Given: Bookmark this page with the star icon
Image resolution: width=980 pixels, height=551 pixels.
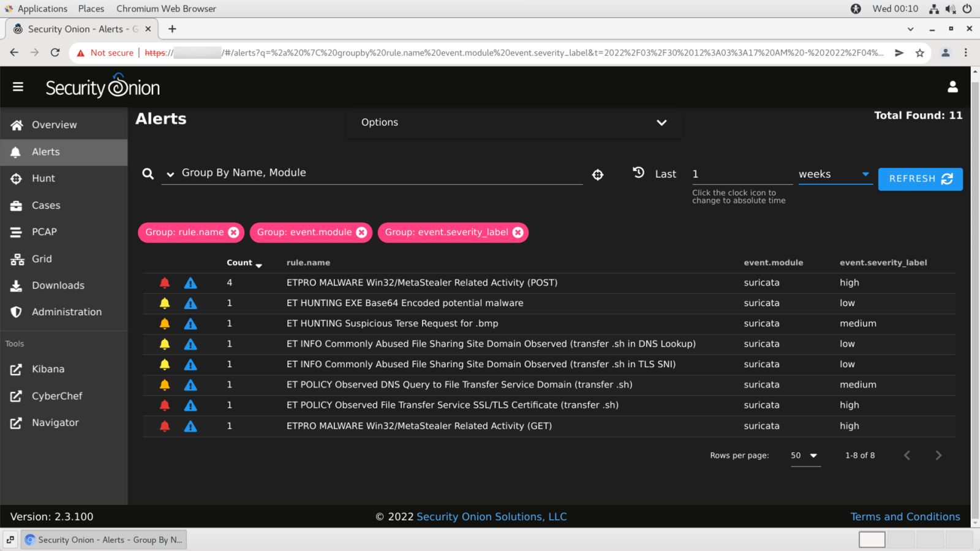Looking at the screenshot, I should point(919,53).
